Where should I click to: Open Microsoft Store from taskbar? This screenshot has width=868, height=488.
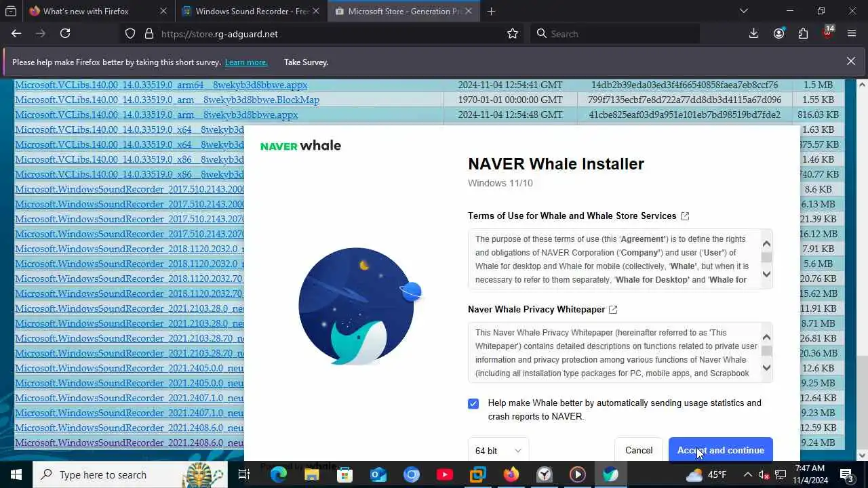coord(345,474)
